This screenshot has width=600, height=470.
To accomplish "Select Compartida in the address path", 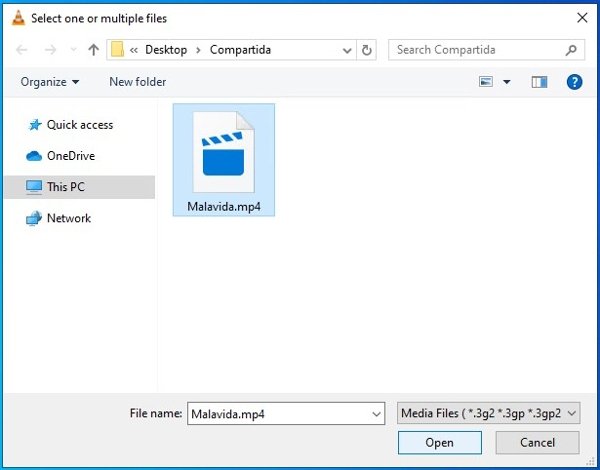I will [240, 50].
